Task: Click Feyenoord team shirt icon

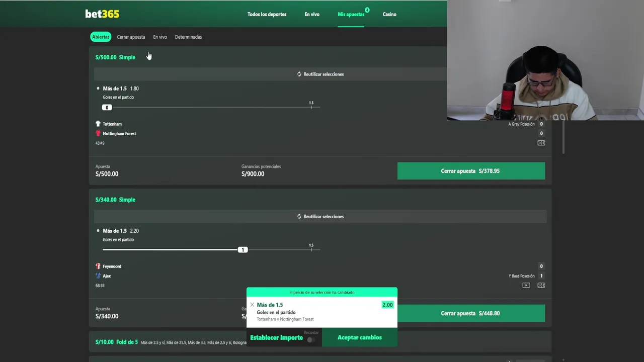Action: pyautogui.click(x=98, y=266)
